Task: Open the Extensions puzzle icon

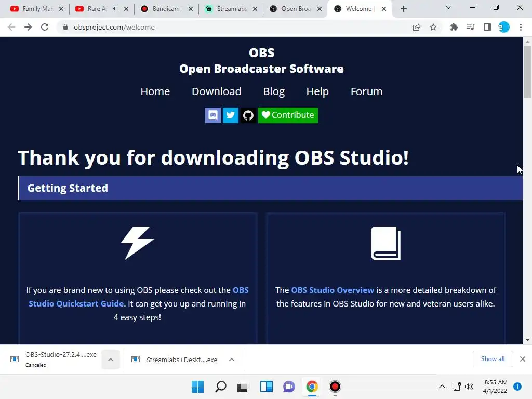Action: click(x=454, y=27)
